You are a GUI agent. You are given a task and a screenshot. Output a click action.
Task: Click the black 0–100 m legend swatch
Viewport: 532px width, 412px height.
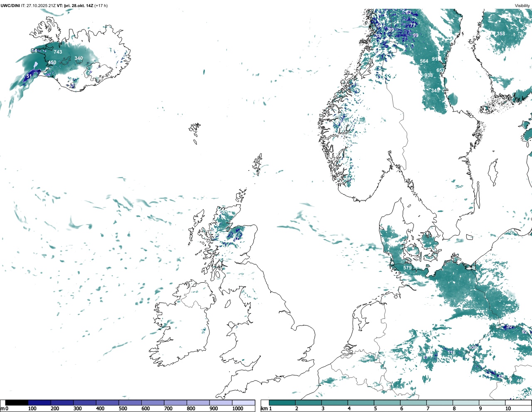click(17, 402)
